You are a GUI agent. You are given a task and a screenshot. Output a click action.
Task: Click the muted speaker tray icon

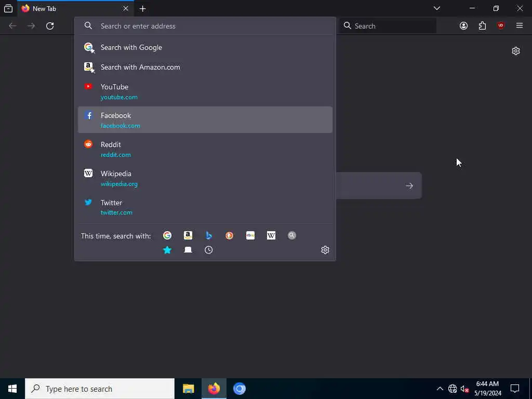(464, 389)
